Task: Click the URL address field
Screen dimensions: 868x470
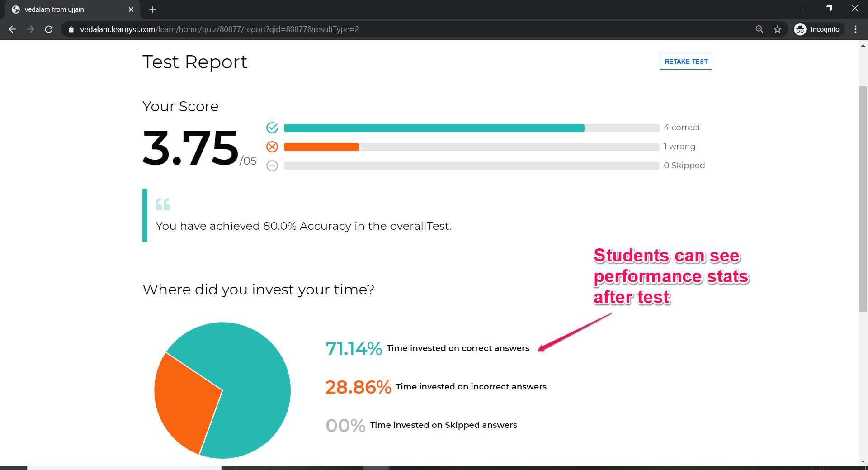Action: pyautogui.click(x=407, y=29)
